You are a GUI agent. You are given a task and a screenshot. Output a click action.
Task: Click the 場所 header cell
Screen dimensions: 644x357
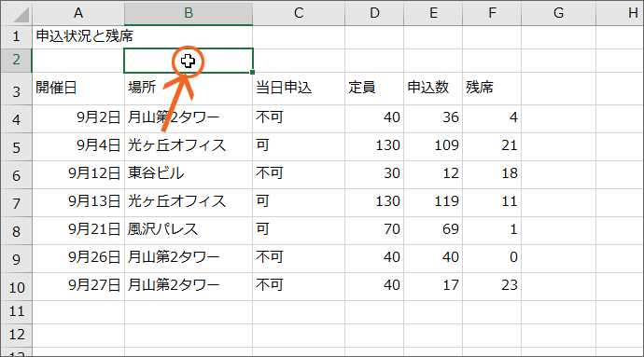point(189,89)
